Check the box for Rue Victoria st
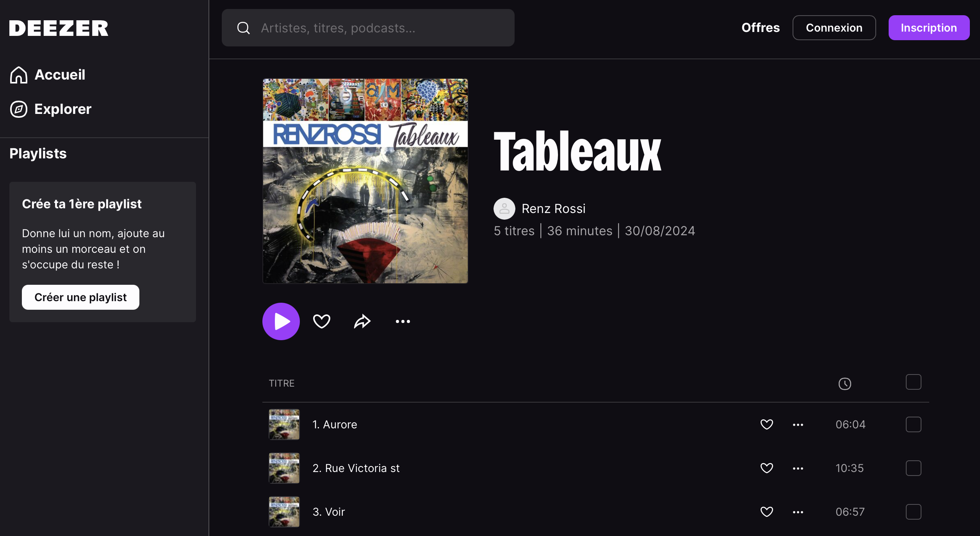The image size is (980, 536). click(913, 468)
